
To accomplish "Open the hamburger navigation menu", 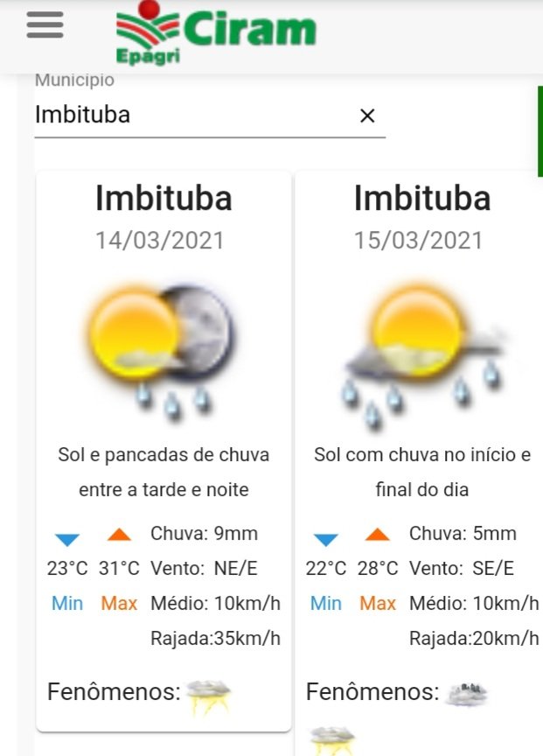I will click(x=45, y=25).
